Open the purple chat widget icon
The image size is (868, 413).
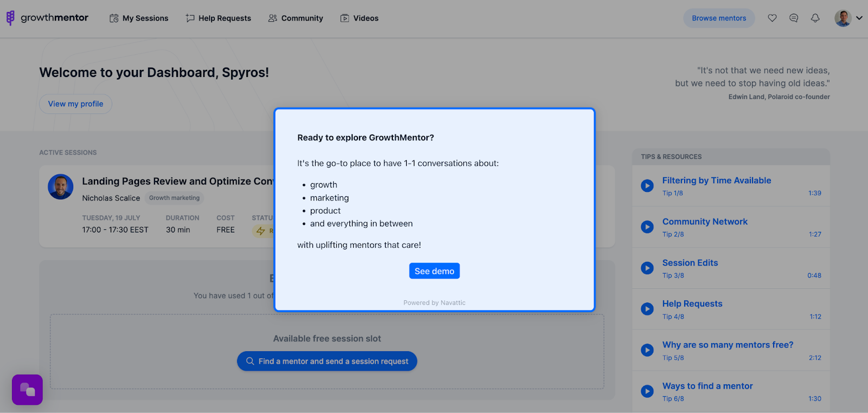tap(27, 390)
